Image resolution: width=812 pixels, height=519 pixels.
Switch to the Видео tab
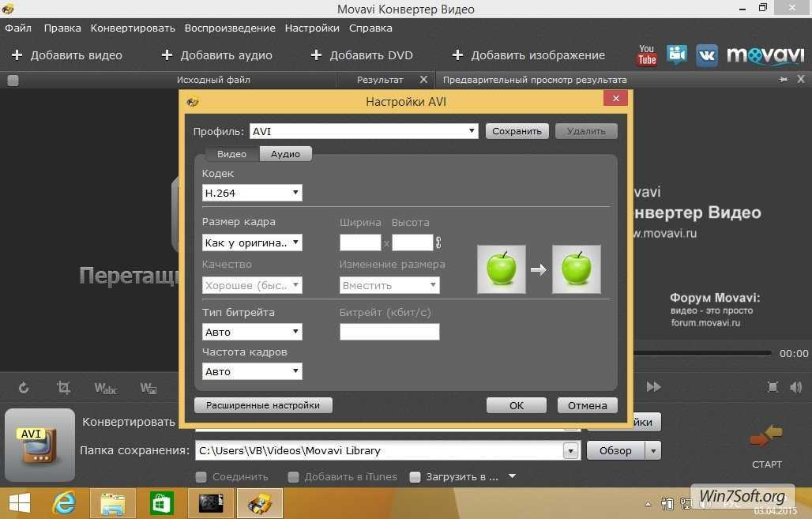(x=231, y=154)
